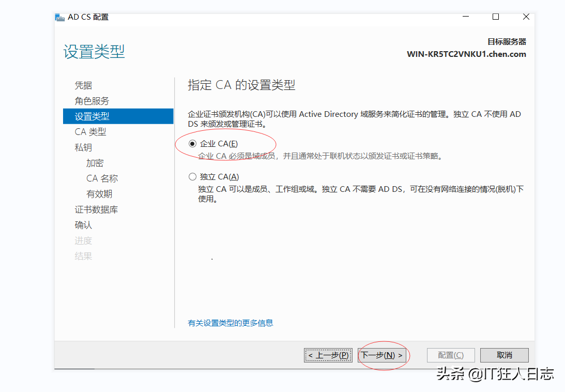565x392 pixels.
Task: Click the AD CS 配置 window icon
Action: [x=60, y=17]
